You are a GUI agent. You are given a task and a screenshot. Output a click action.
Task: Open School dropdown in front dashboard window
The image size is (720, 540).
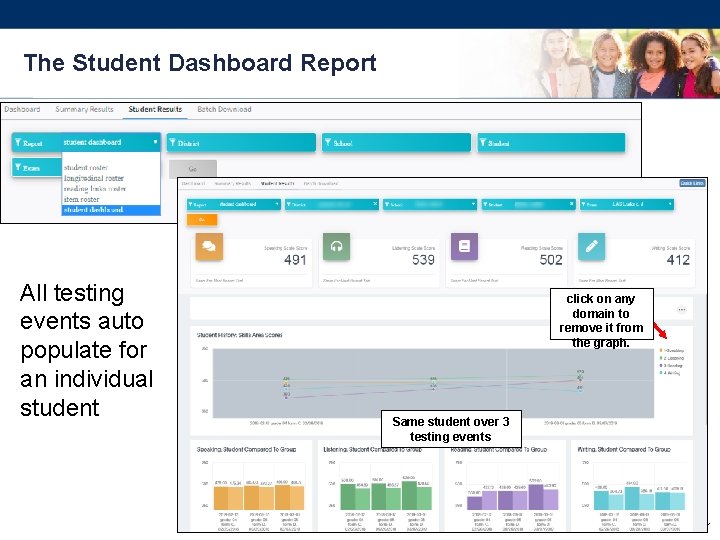(x=430, y=204)
